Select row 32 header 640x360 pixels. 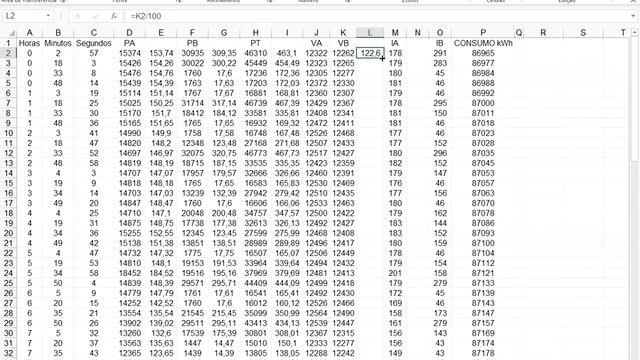(8, 353)
